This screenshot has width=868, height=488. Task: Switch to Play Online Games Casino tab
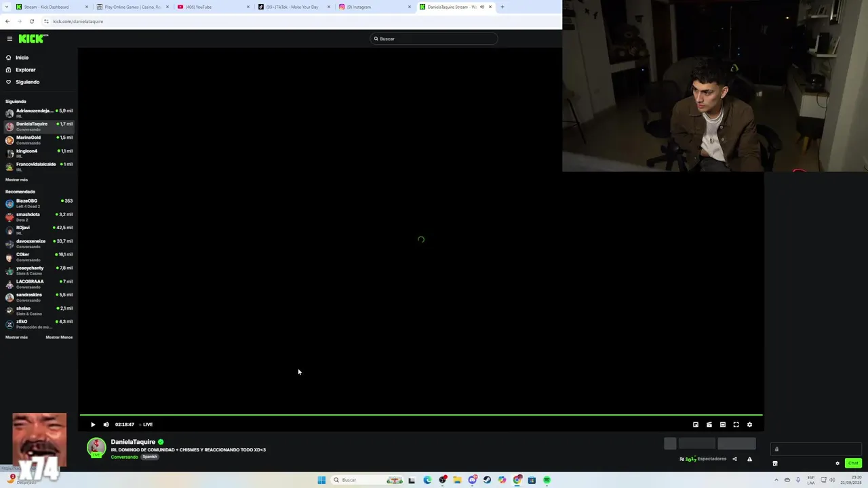pos(132,7)
